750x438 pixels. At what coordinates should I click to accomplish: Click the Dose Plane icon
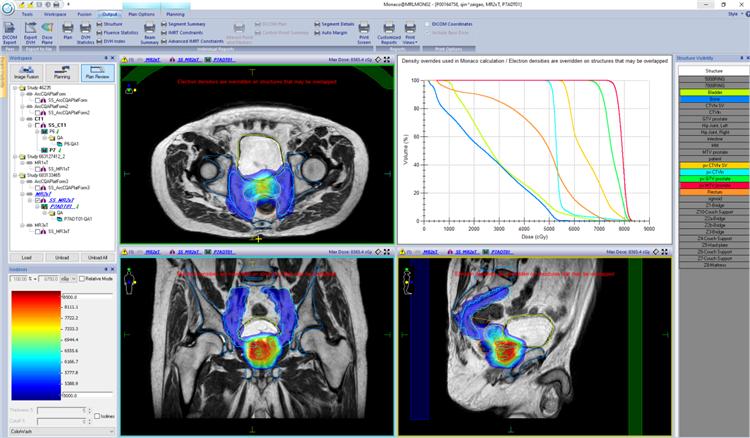[47, 33]
